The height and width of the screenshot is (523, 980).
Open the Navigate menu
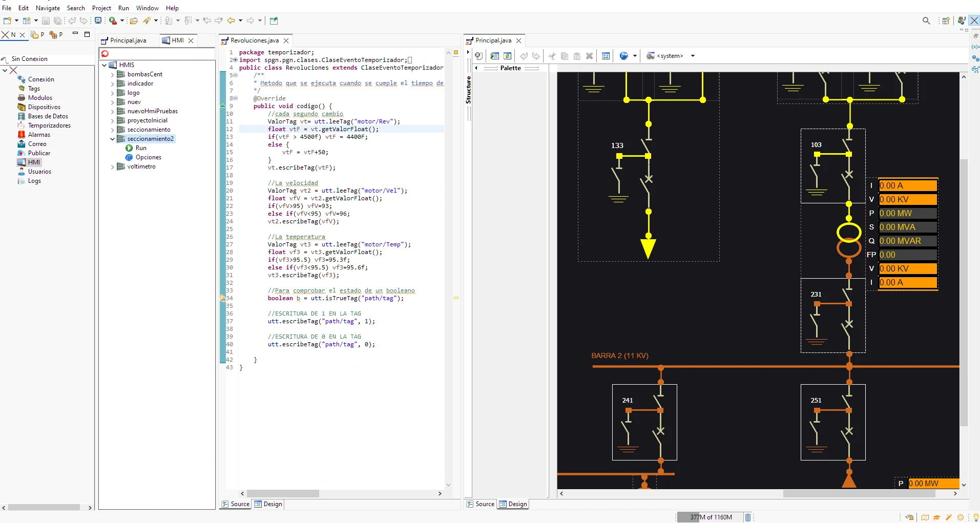point(48,8)
